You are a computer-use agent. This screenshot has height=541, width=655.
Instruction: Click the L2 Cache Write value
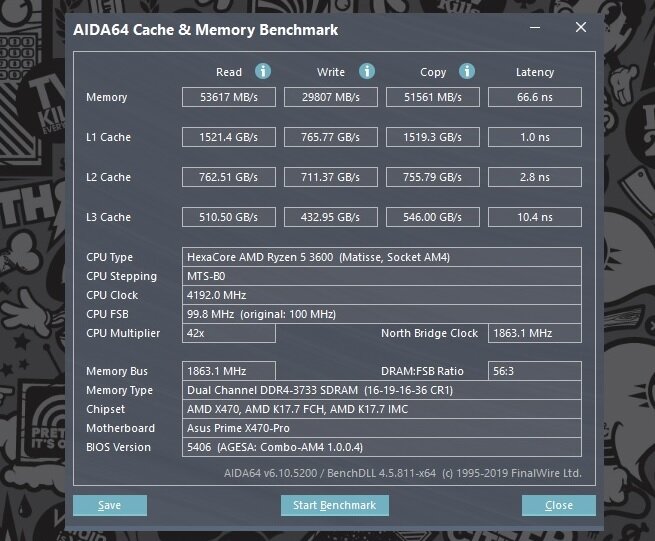(331, 177)
